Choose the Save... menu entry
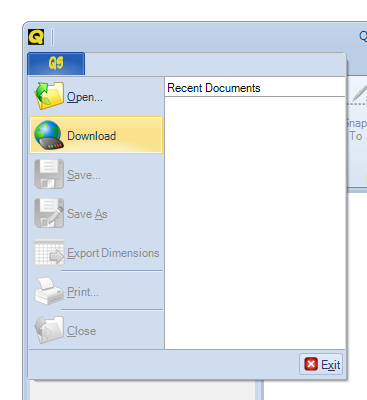The height and width of the screenshot is (400, 367). click(96, 174)
